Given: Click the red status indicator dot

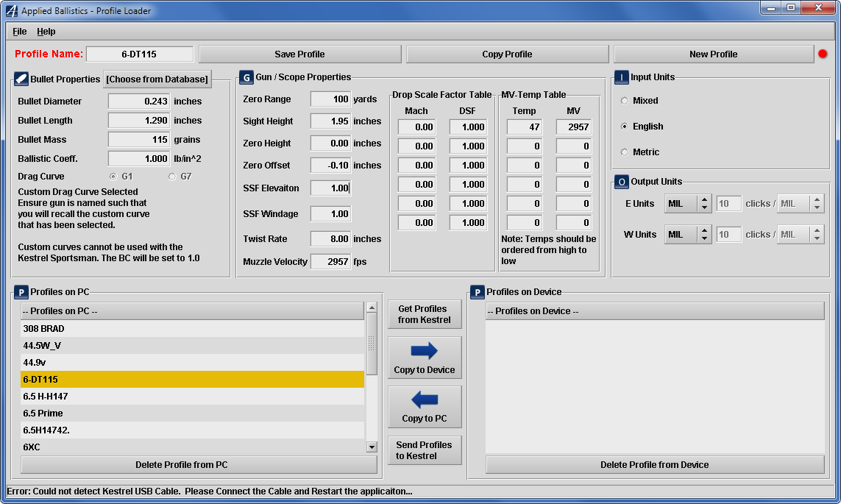Looking at the screenshot, I should [x=823, y=54].
